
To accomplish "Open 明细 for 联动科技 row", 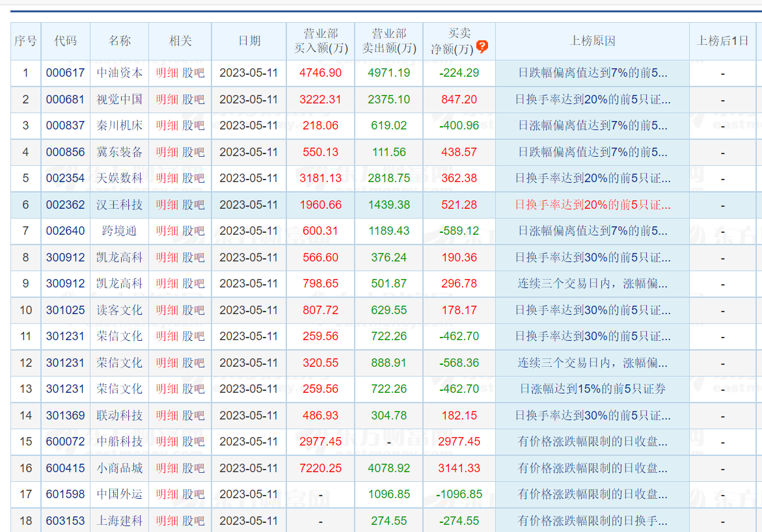I will pyautogui.click(x=167, y=416).
